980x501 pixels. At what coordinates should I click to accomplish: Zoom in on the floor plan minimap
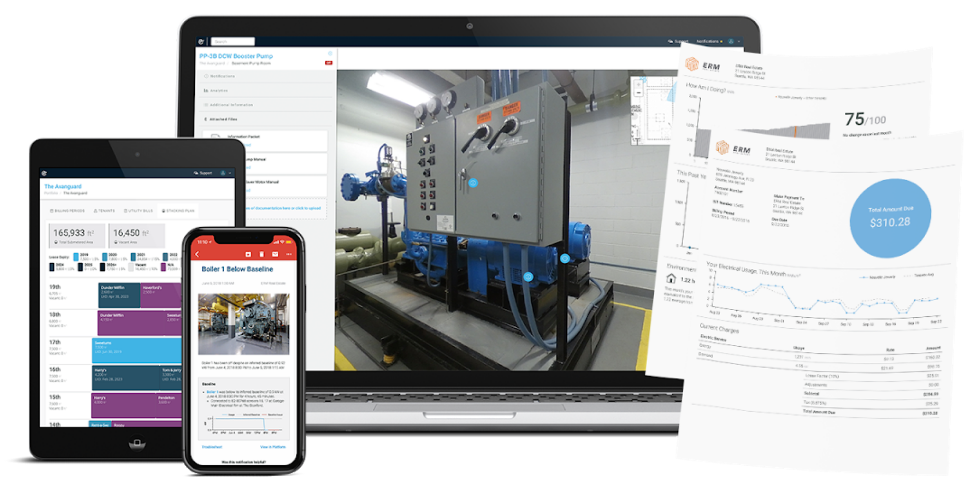pos(639,85)
